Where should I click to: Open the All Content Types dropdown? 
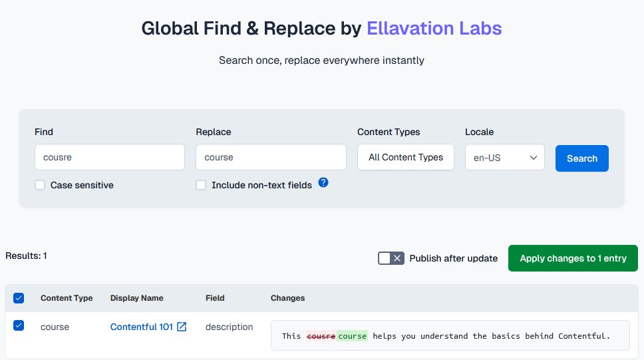coord(406,158)
